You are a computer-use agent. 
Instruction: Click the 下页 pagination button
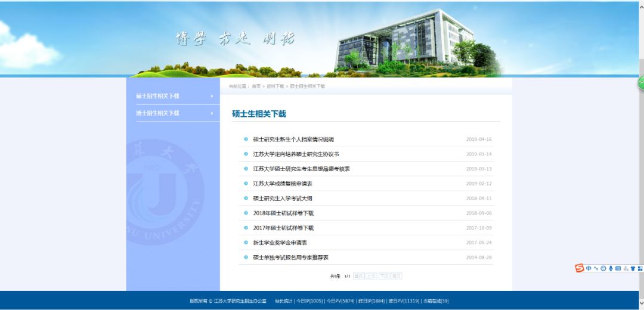[384, 277]
